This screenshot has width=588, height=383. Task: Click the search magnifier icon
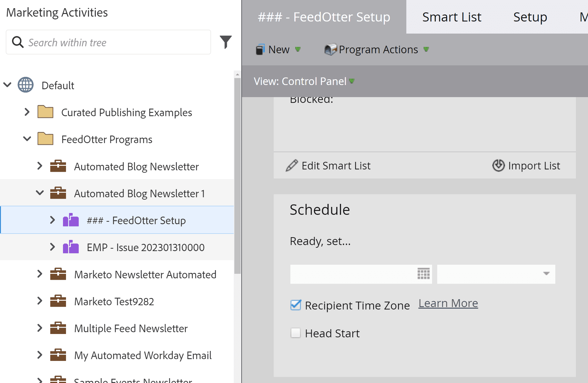18,42
